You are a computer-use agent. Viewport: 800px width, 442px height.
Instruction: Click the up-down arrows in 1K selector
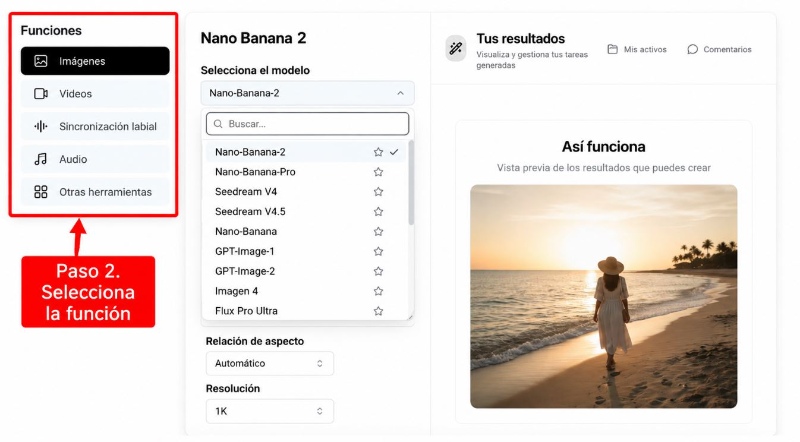coord(320,411)
